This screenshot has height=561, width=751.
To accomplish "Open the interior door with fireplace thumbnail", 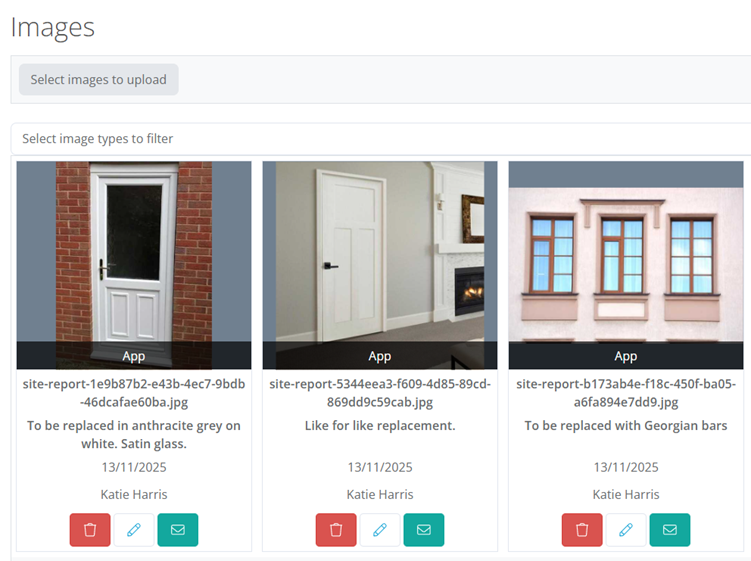I will click(x=380, y=252).
